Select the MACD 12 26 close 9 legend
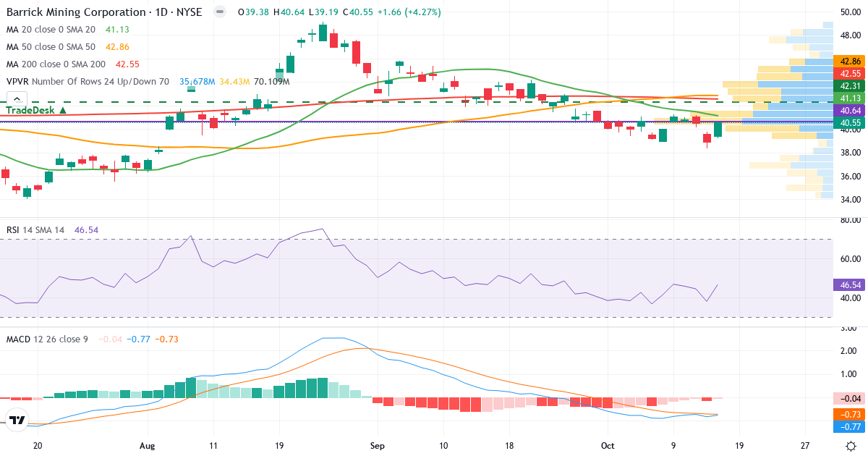The image size is (868, 456). pyautogui.click(x=47, y=339)
